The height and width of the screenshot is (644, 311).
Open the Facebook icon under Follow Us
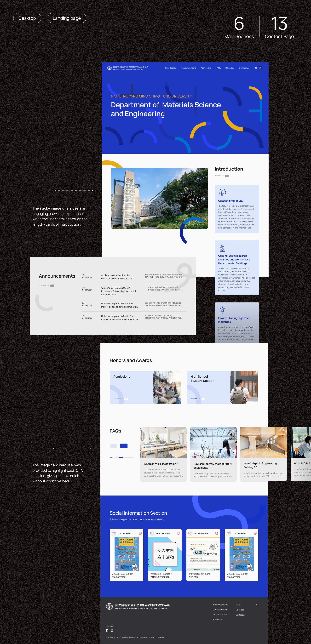(107, 631)
